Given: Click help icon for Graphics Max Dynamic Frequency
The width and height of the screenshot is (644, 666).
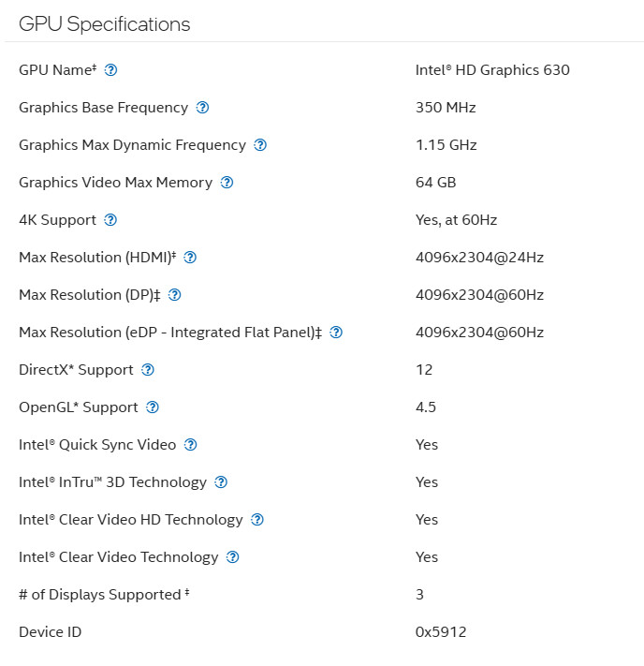Looking at the screenshot, I should (x=260, y=145).
